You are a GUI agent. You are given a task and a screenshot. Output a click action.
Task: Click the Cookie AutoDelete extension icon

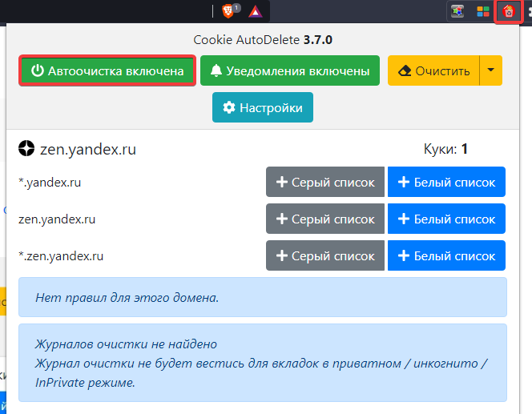[x=508, y=11]
